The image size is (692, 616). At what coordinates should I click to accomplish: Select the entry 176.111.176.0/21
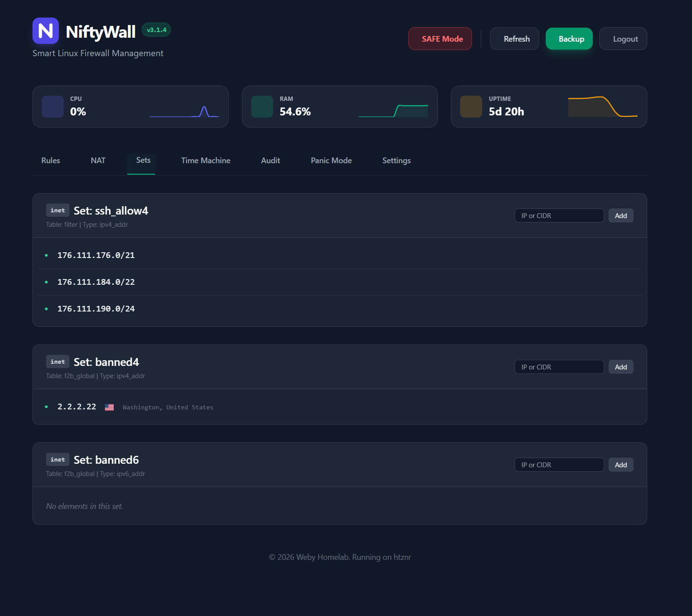96,255
